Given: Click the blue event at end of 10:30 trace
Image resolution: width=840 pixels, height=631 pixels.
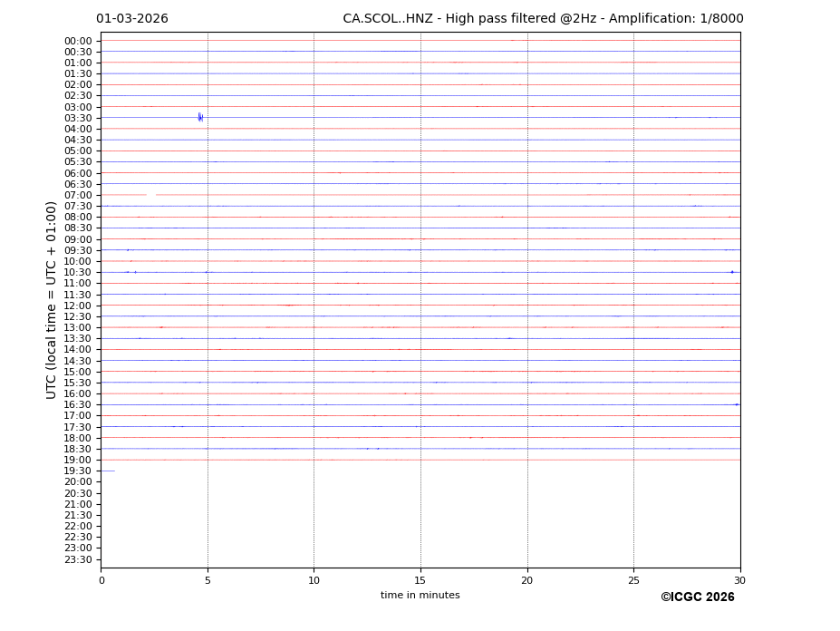Looking at the screenshot, I should (732, 272).
